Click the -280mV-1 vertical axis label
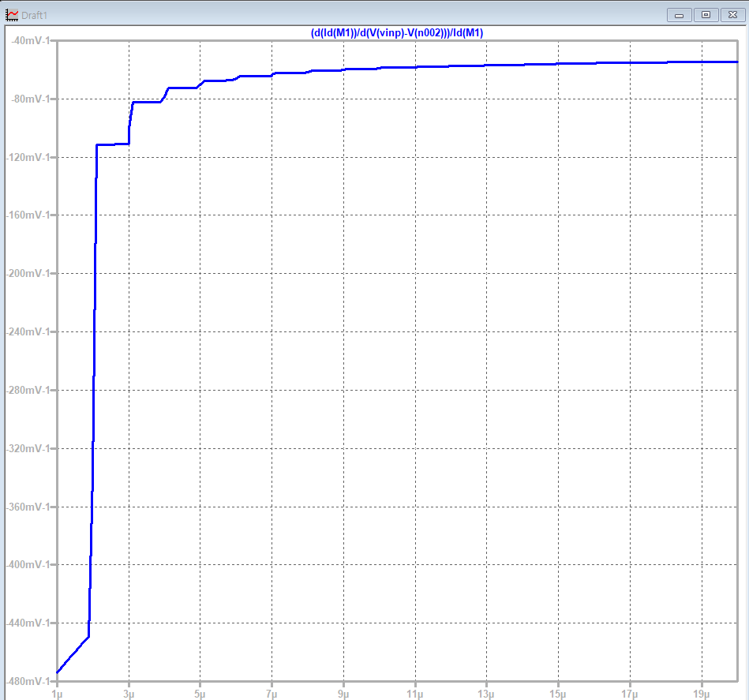 pos(28,390)
